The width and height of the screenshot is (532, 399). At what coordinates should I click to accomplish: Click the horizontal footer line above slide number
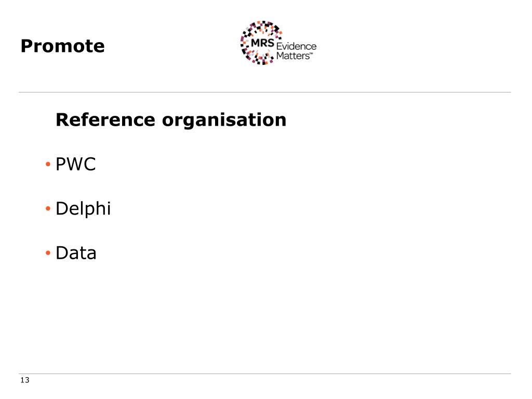click(x=265, y=374)
